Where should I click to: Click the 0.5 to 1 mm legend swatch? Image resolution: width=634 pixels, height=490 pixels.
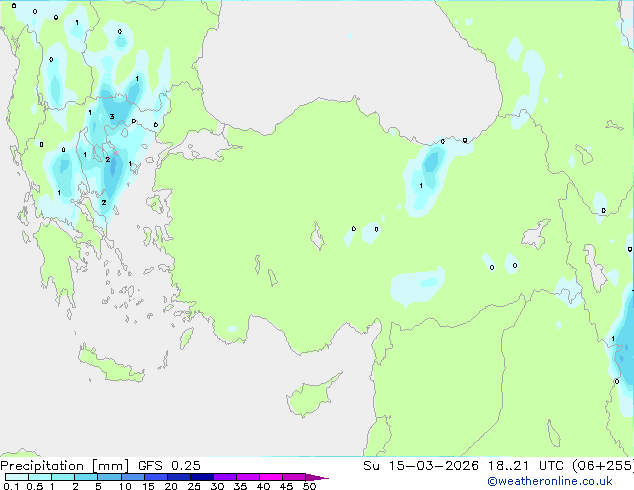pyautogui.click(x=40, y=477)
